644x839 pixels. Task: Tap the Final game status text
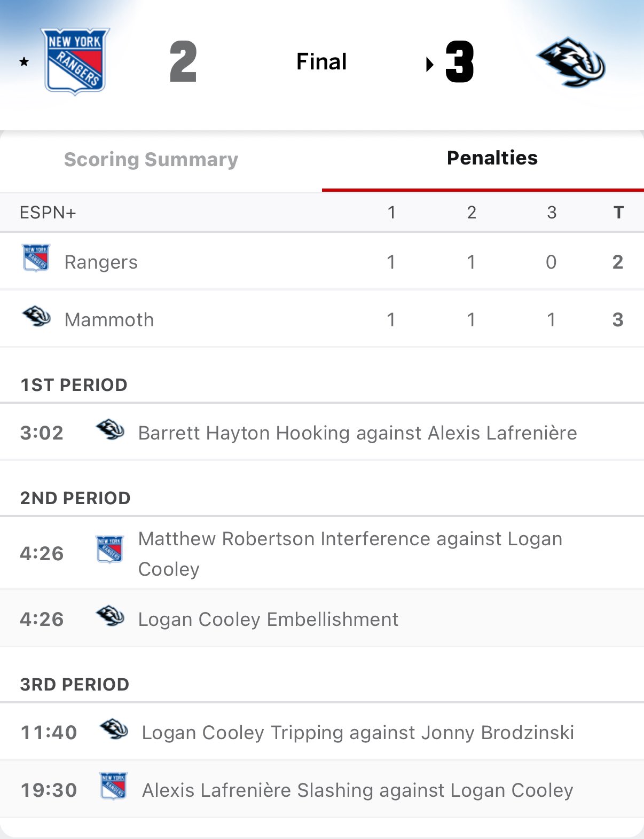(321, 62)
